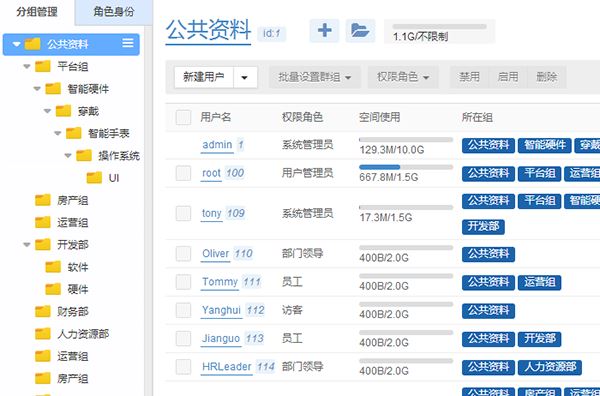
Task: Click the 新建用户 button
Action: tap(204, 77)
